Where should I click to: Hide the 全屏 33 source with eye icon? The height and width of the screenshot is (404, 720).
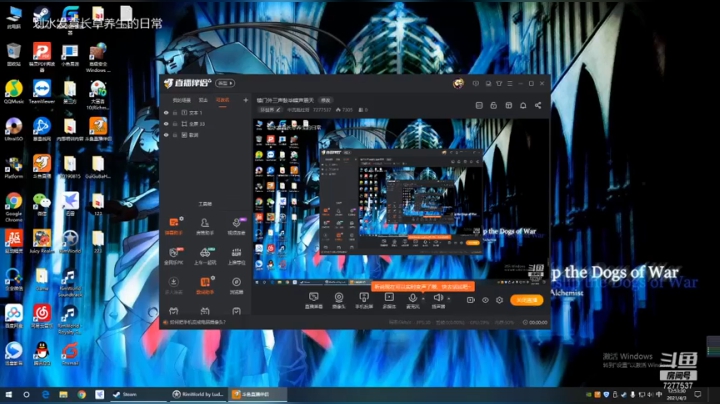[166, 124]
